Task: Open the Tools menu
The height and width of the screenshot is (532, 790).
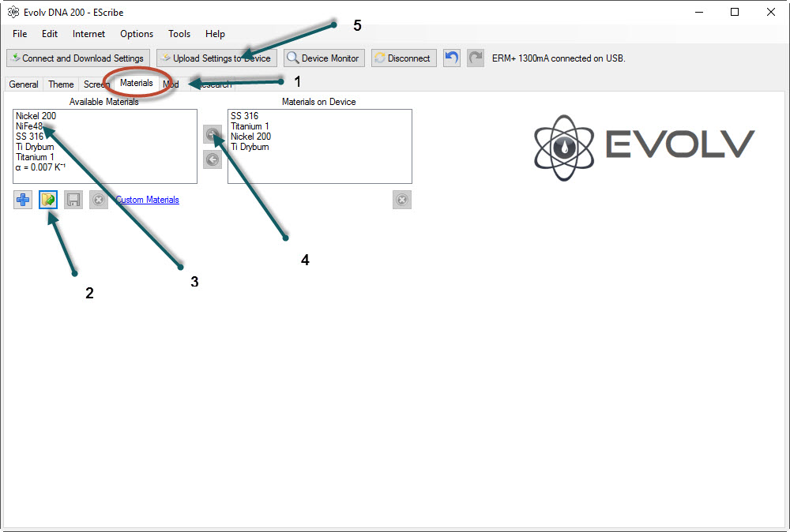Action: click(x=179, y=34)
